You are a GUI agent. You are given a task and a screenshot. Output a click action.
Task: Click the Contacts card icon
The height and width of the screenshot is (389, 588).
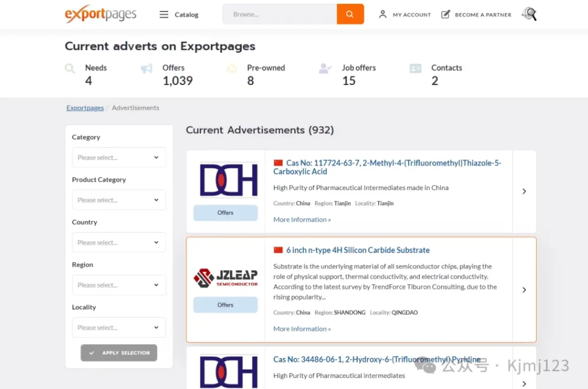pyautogui.click(x=416, y=68)
